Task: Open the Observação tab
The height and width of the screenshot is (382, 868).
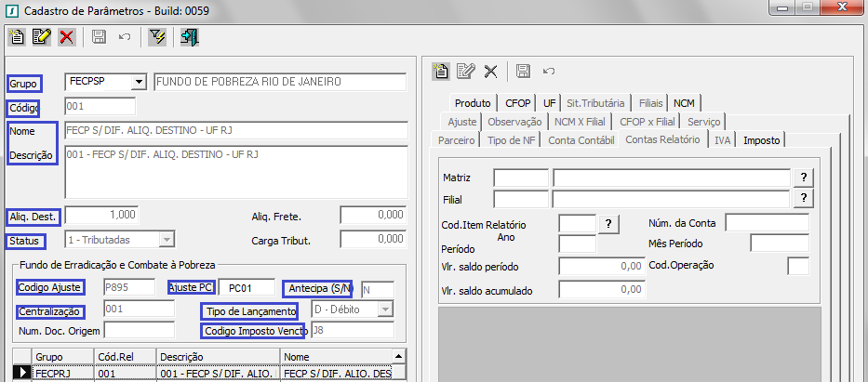Action: (x=514, y=122)
